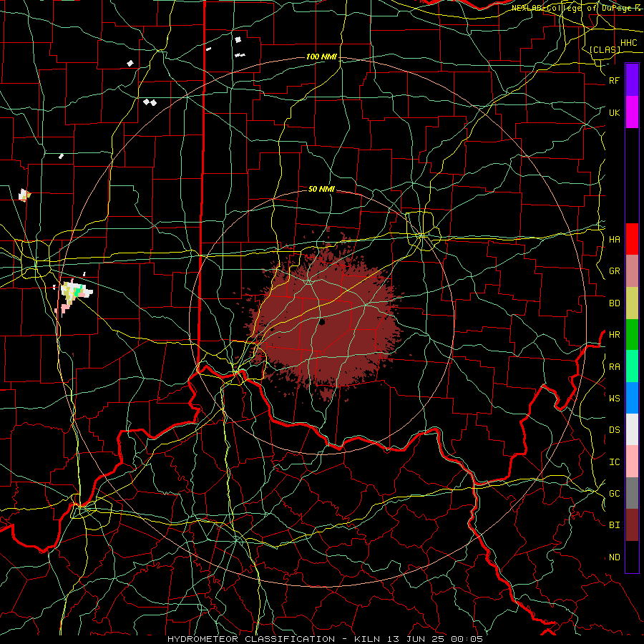
Task: Click the WS blue legend swatch
Action: (632, 398)
